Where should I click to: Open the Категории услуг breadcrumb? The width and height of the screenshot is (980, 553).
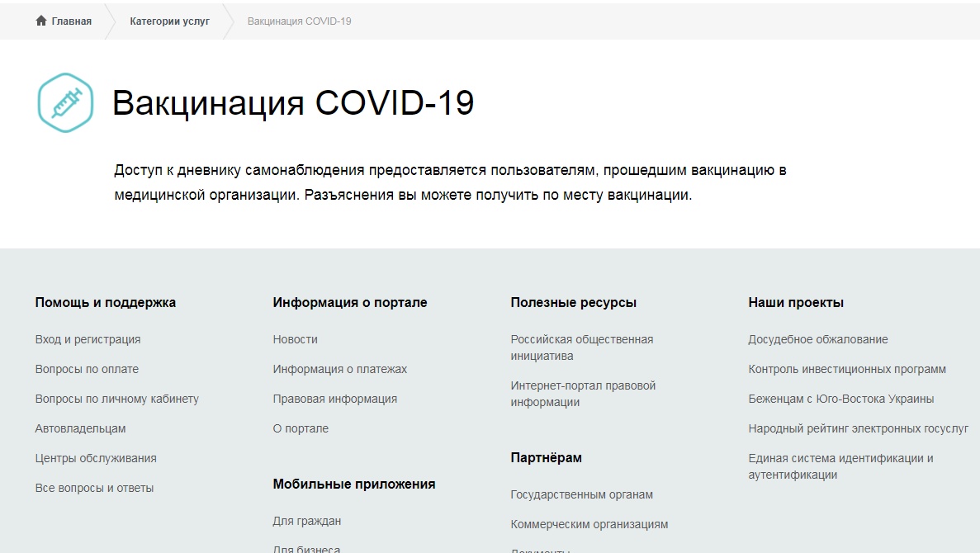pos(169,21)
